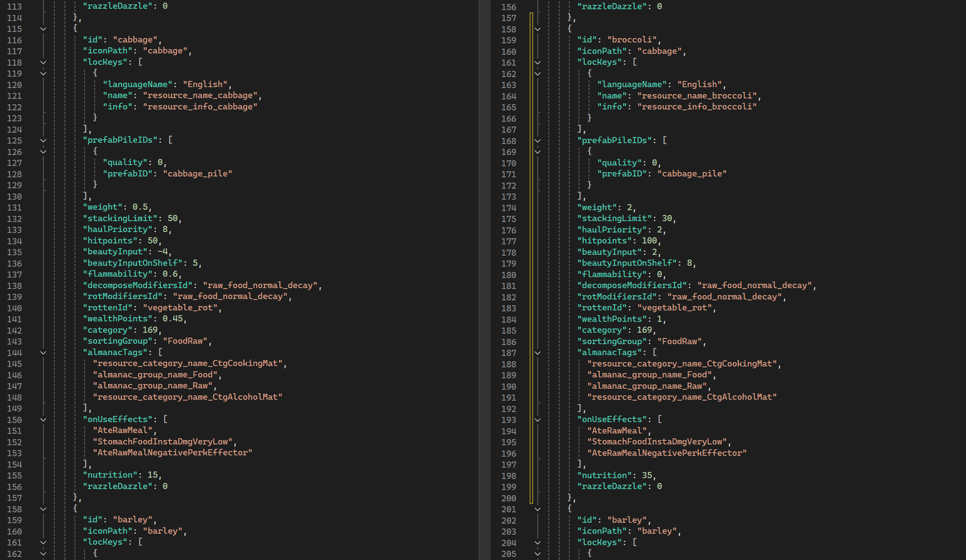Click the divider between the two editor panes

[484, 280]
